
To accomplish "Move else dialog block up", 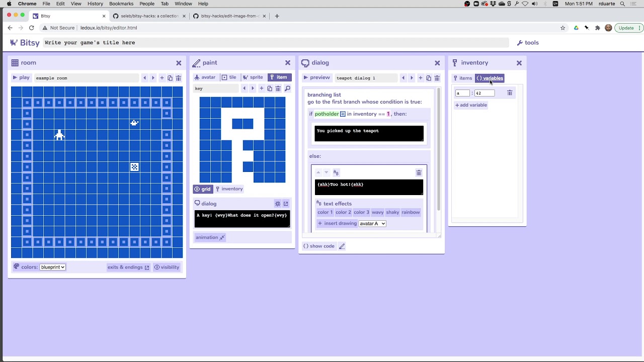I will pos(318,172).
